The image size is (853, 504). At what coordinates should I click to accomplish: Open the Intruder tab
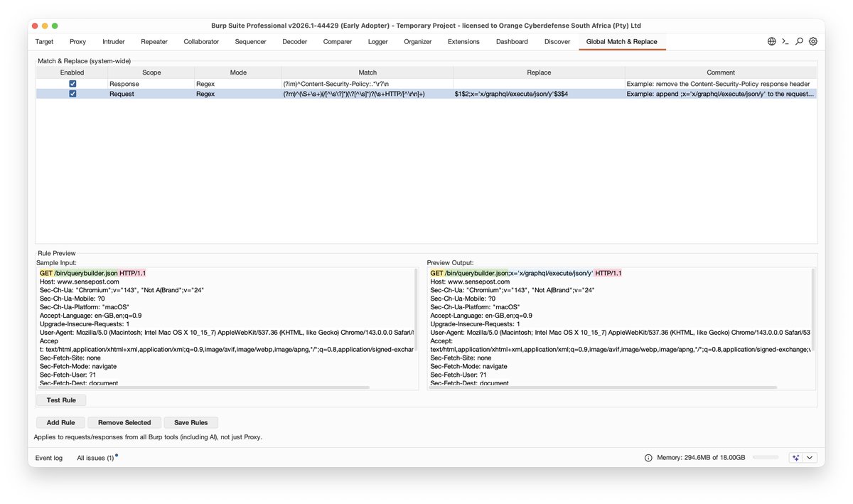click(x=114, y=42)
